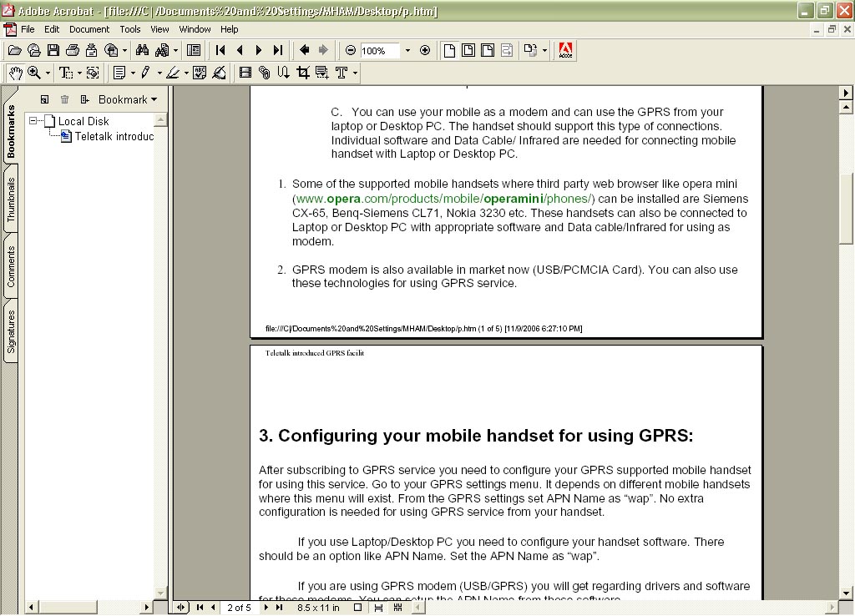Go to the last page with top toolbar button
The height and width of the screenshot is (616, 855).
[278, 51]
